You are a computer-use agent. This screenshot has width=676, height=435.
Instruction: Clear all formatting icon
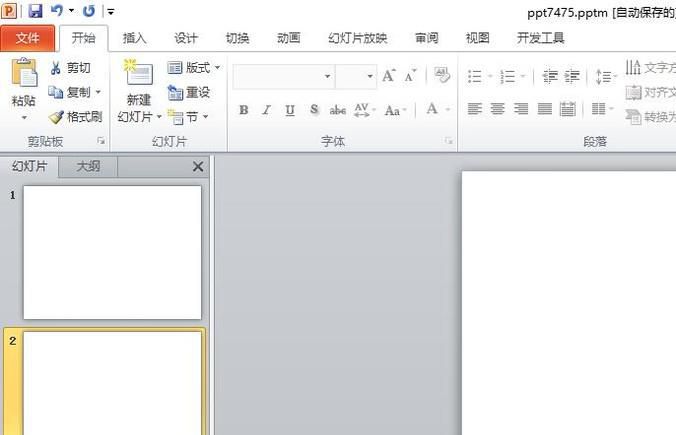point(442,75)
